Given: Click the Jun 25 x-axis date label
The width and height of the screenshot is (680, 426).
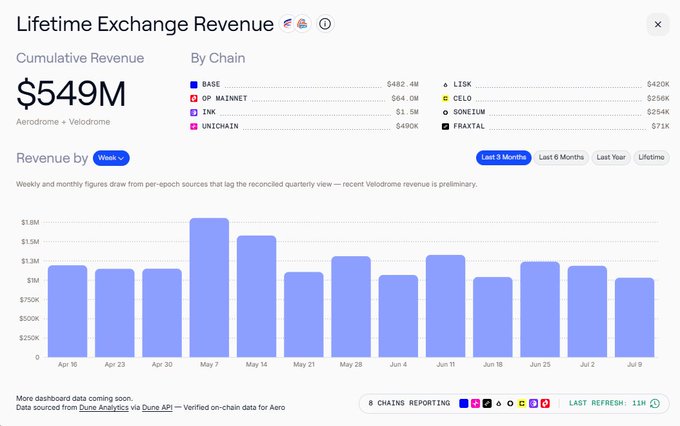Looking at the screenshot, I should coord(540,364).
